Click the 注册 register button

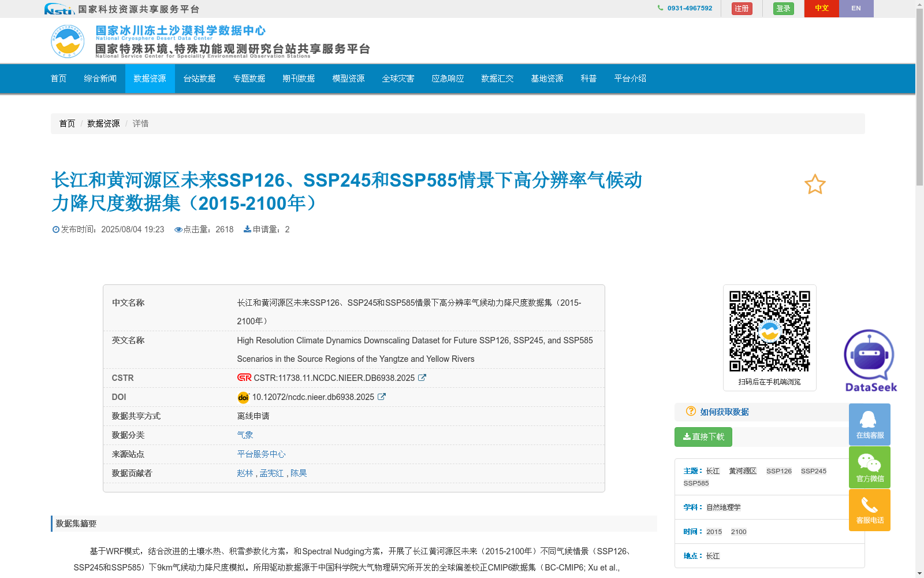[x=742, y=8]
